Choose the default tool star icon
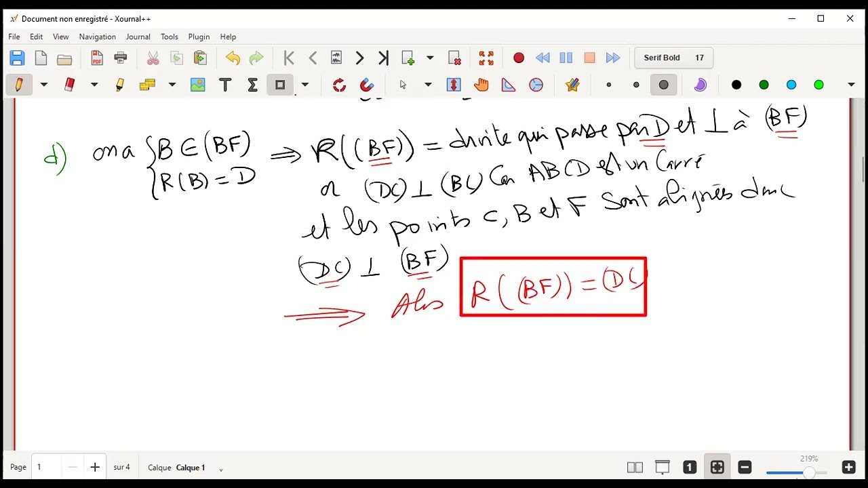Screen dimensions: 868x488 click(572, 85)
